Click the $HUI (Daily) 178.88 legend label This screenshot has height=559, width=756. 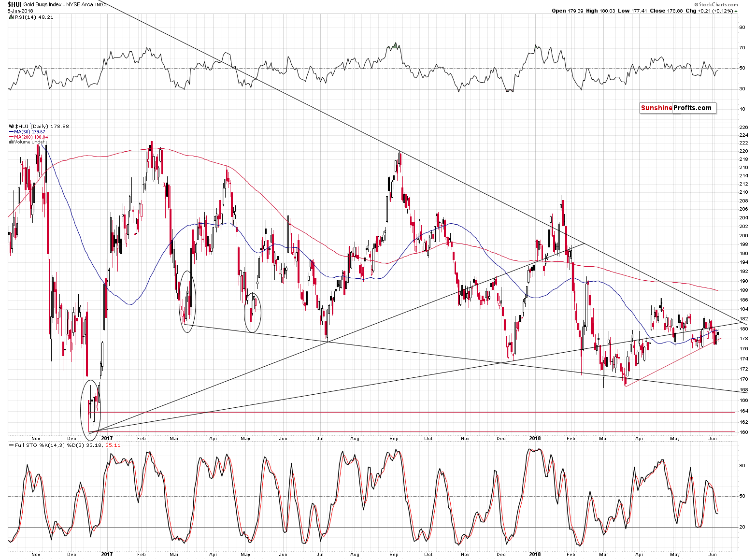pos(42,127)
